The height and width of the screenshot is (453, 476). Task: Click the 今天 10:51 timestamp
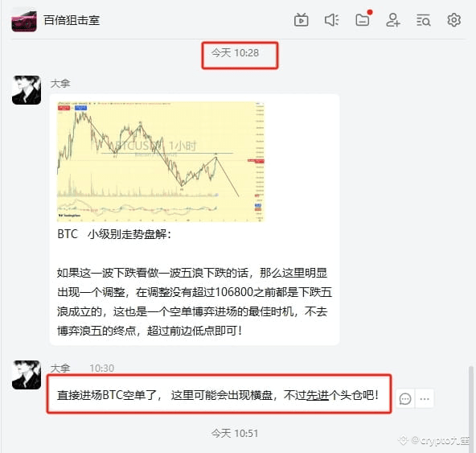pos(235,433)
